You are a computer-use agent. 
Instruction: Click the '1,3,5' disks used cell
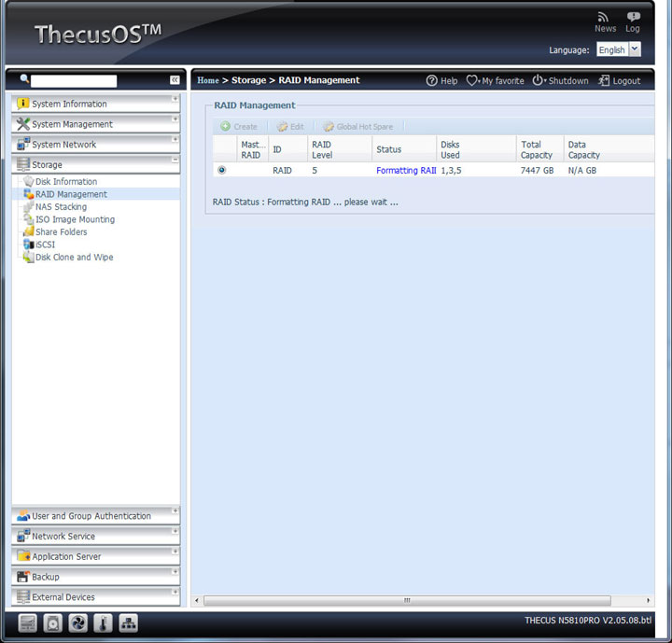tap(452, 170)
